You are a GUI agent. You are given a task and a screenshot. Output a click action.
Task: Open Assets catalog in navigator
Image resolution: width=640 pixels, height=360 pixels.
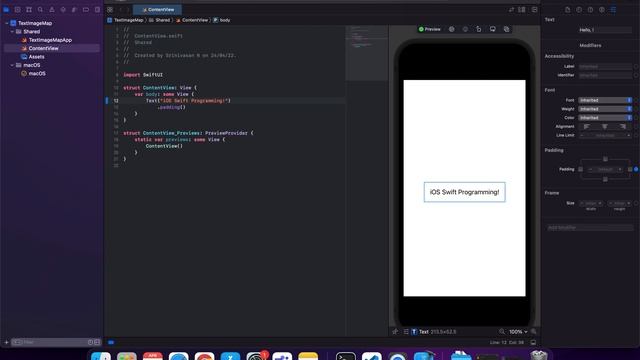pos(36,57)
